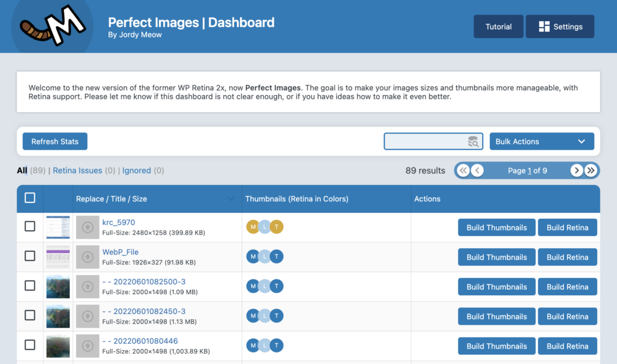Viewport: 617px width, 364px height.
Task: Select the checkbox for 20220601082500-3
Action: click(30, 286)
